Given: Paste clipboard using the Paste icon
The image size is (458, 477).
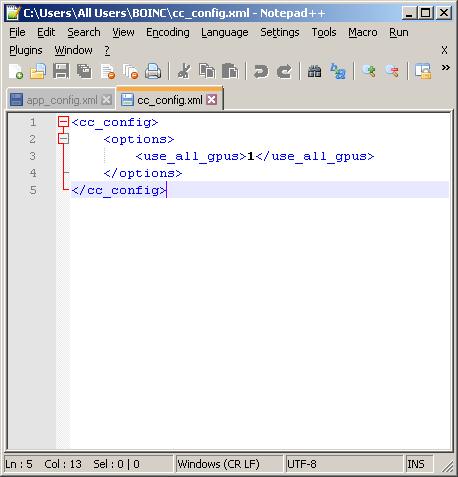Looking at the screenshot, I should click(x=230, y=71).
